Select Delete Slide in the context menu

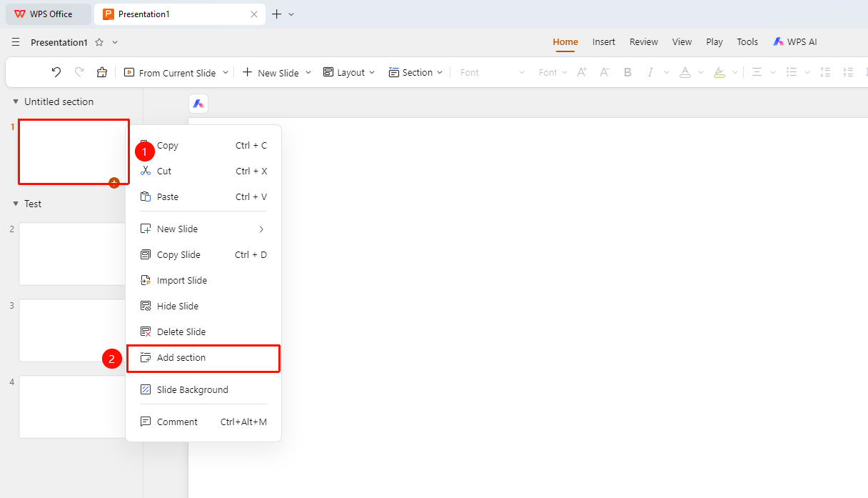[203, 332]
